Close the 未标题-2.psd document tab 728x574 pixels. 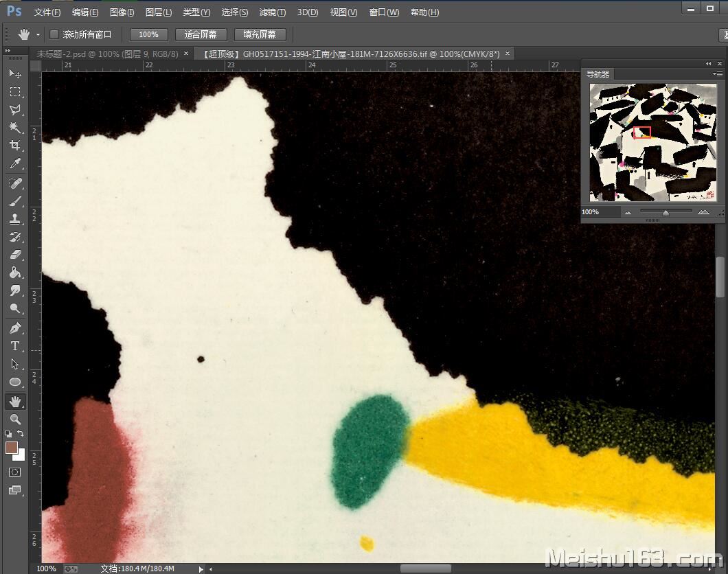[186, 54]
